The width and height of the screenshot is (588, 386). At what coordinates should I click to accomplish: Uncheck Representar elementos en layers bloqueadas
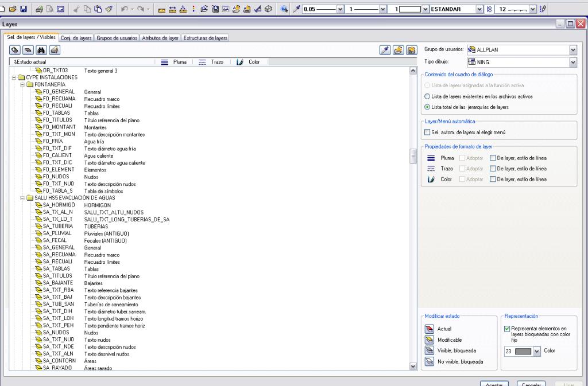pos(507,328)
